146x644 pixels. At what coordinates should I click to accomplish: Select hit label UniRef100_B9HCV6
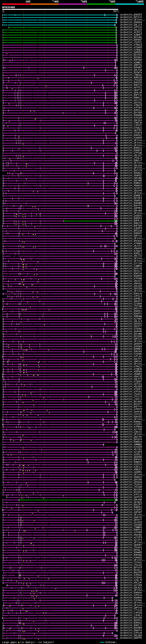[x=131, y=273]
